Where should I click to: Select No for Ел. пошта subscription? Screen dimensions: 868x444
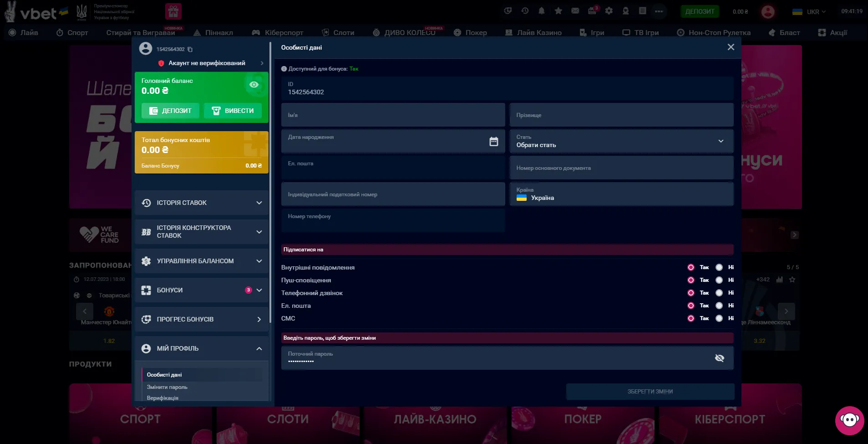[719, 306]
